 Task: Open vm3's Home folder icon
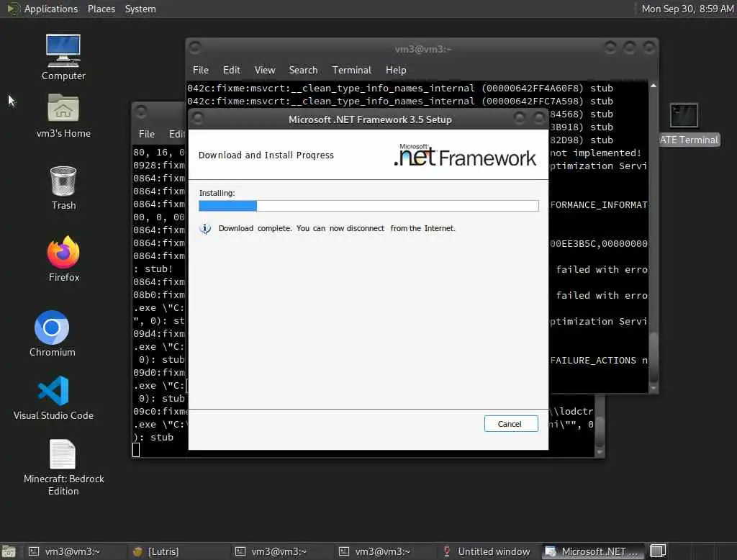(63, 115)
